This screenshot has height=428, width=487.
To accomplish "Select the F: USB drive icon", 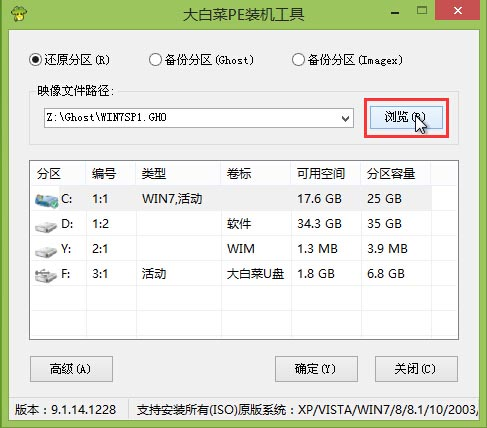I will (x=46, y=276).
